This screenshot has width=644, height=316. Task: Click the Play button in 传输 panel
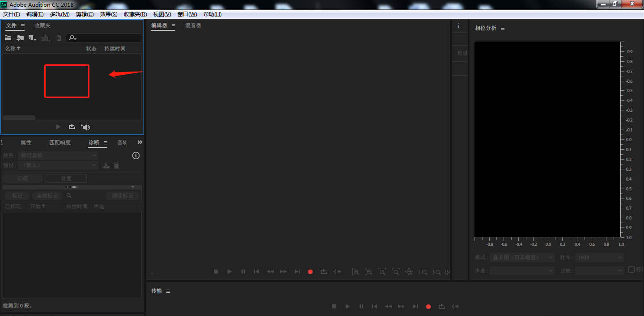(347, 306)
